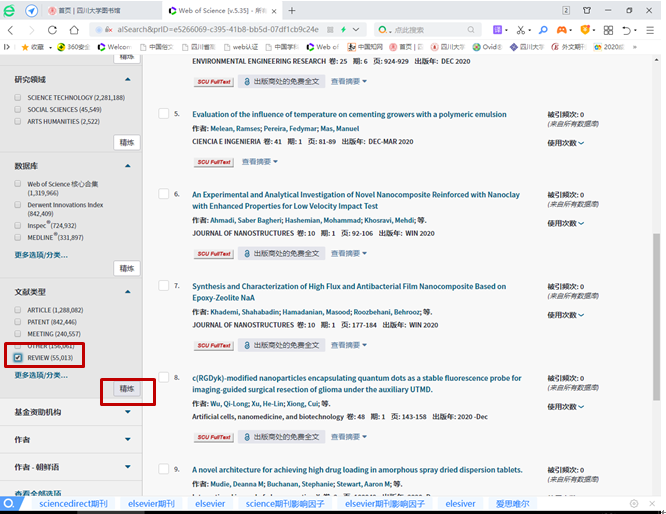Collapse the 文献类型 section
The height and width of the screenshot is (514, 666).
[127, 292]
